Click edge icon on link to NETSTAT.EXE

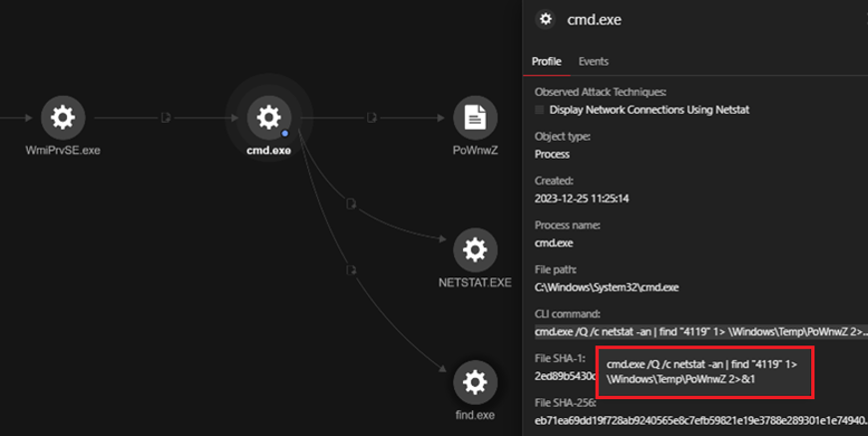(x=351, y=205)
